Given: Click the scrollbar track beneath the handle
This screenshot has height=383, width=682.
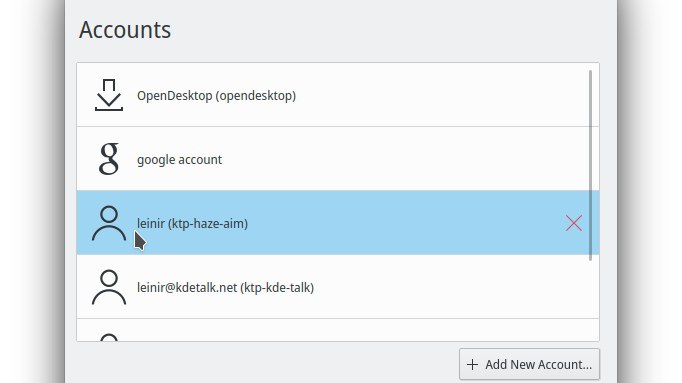Looking at the screenshot, I should (x=590, y=300).
